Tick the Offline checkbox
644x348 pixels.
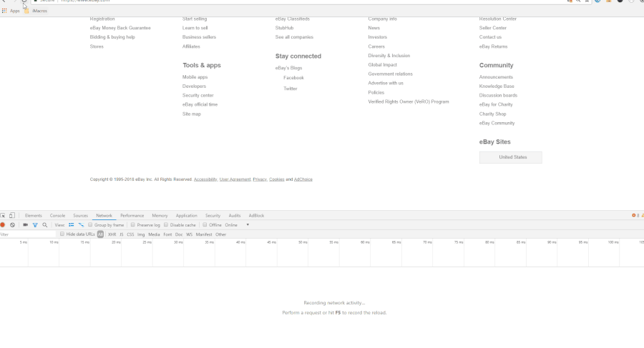click(x=205, y=225)
